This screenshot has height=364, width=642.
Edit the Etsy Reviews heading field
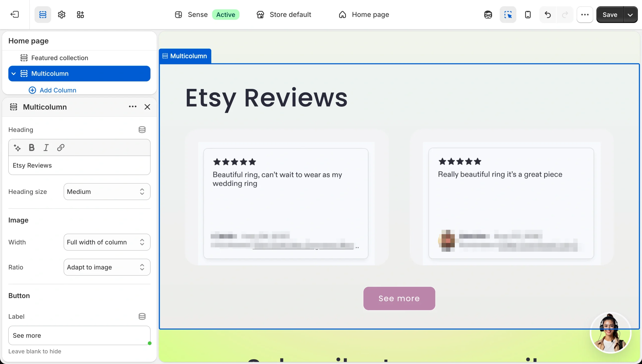79,165
